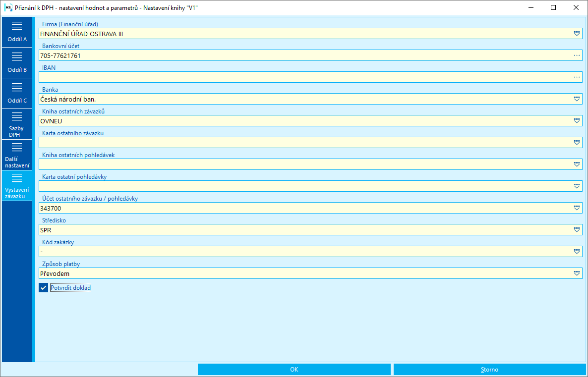
Task: Confirm settings with the OK button
Action: tap(294, 370)
